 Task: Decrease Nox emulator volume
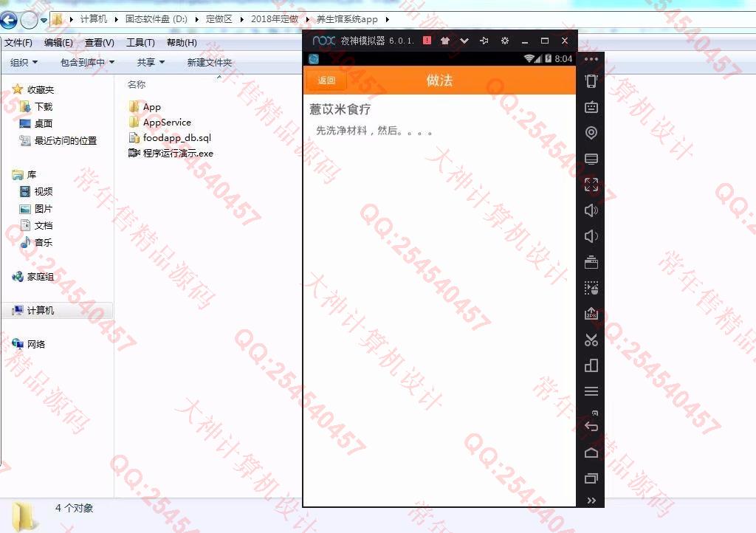[591, 236]
